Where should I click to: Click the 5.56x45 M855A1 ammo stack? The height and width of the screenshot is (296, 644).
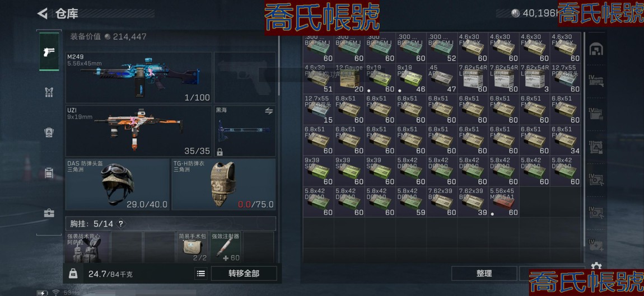pyautogui.click(x=503, y=202)
